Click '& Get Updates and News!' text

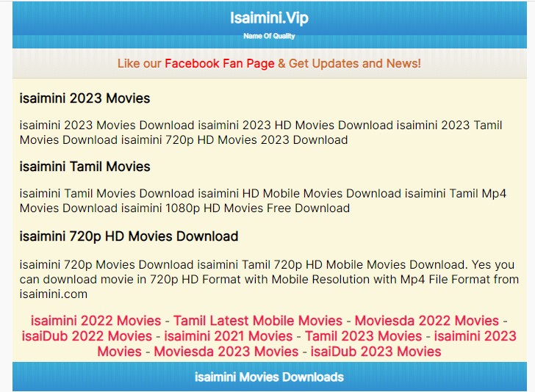pos(349,63)
